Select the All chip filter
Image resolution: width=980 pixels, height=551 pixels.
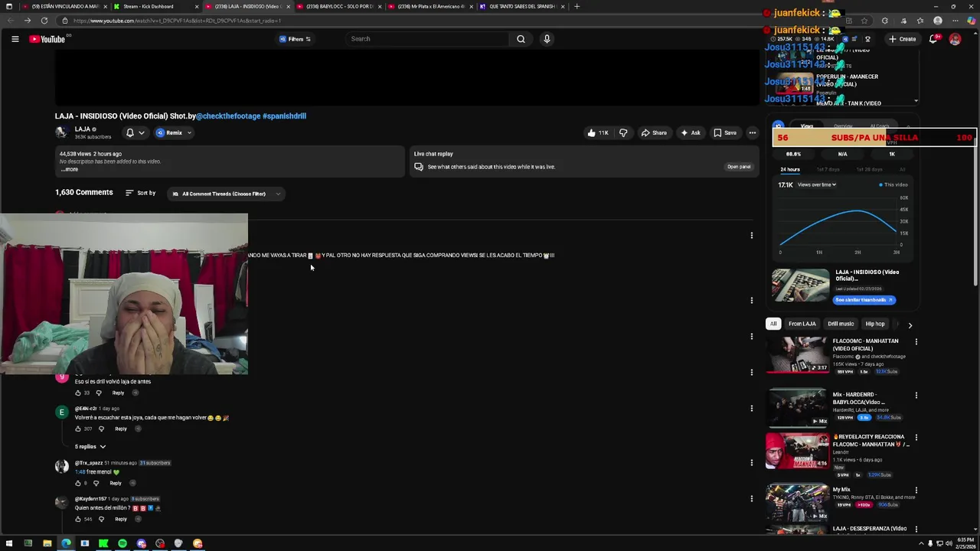pyautogui.click(x=773, y=324)
